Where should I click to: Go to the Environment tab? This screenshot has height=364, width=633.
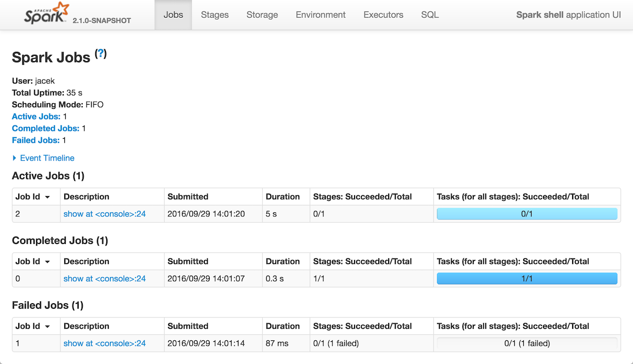click(x=320, y=15)
